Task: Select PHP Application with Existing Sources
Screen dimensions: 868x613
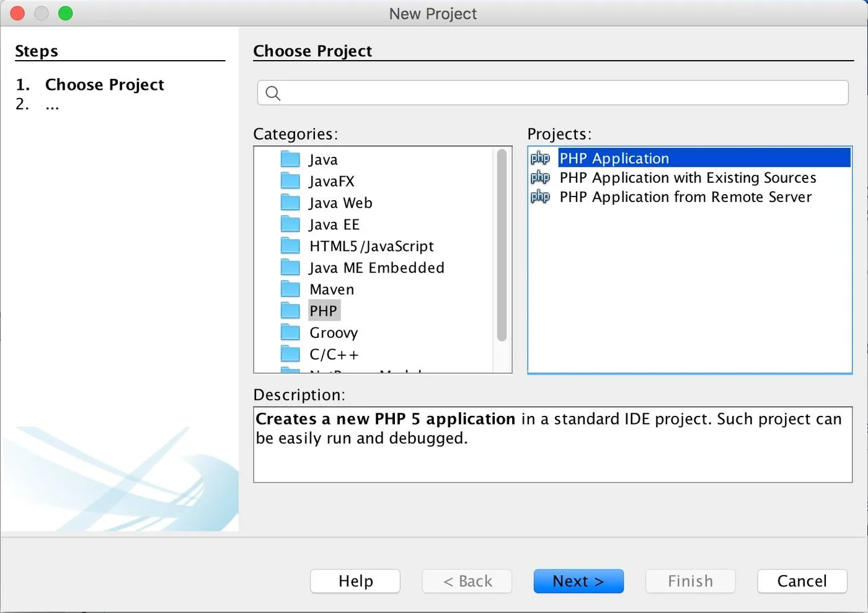Action: [x=688, y=177]
